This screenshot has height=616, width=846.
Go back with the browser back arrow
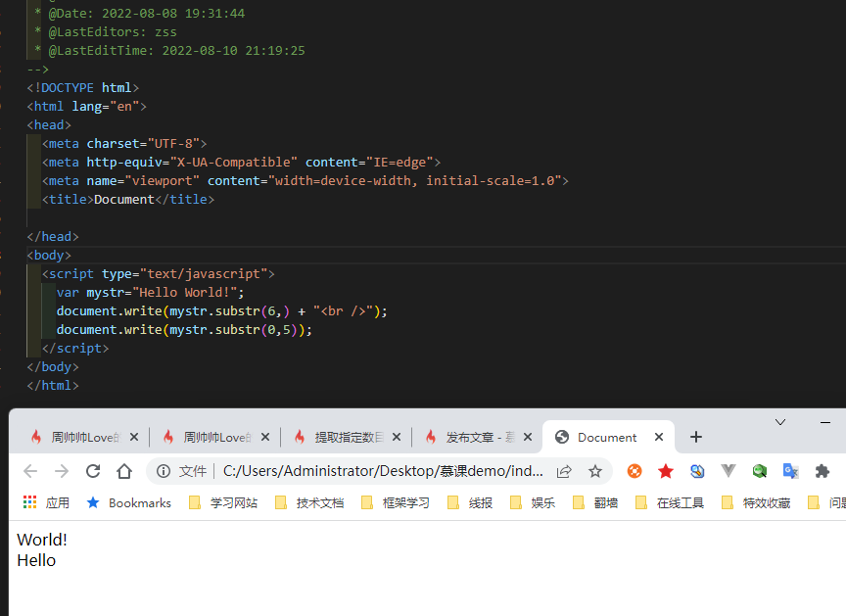tap(30, 471)
